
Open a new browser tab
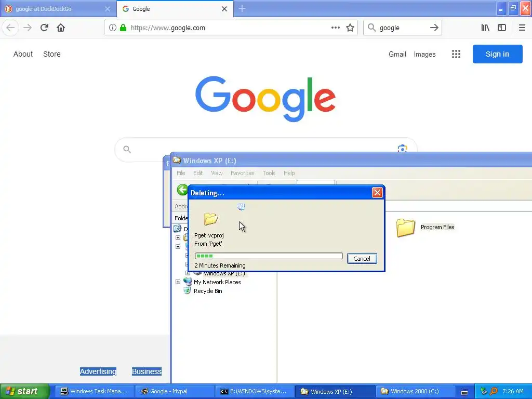tap(242, 8)
